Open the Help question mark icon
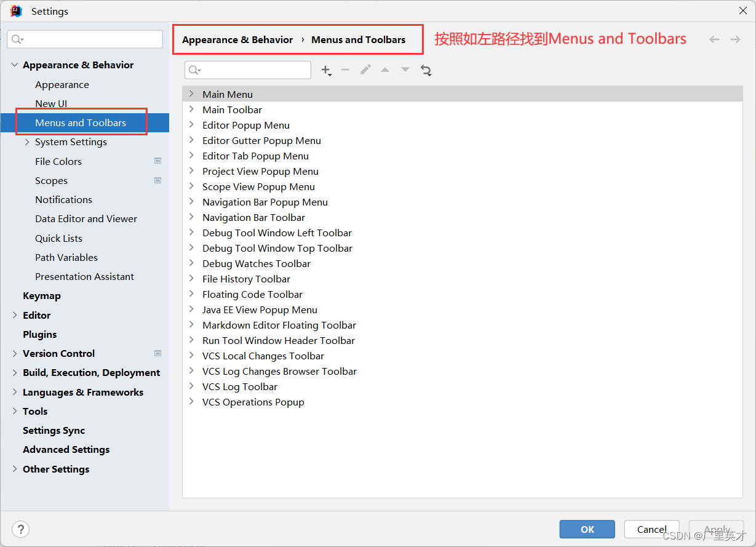The height and width of the screenshot is (547, 756). [20, 529]
